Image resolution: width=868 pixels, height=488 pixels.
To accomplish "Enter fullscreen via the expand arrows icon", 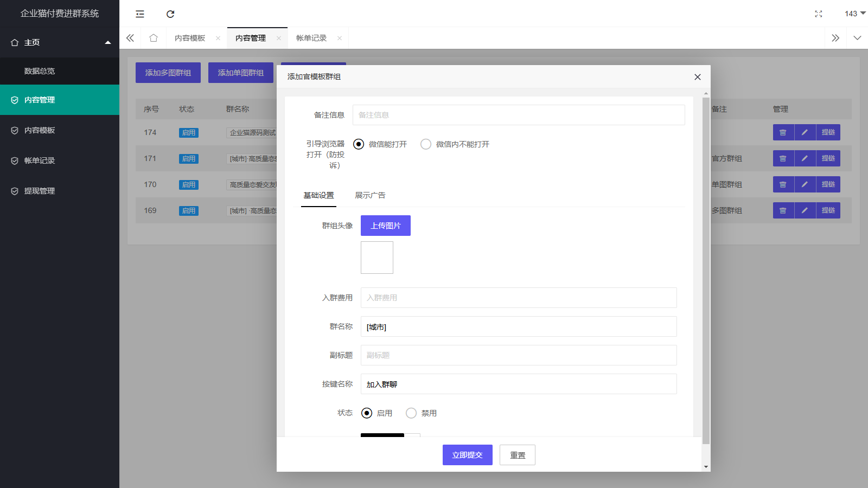I will tap(818, 14).
